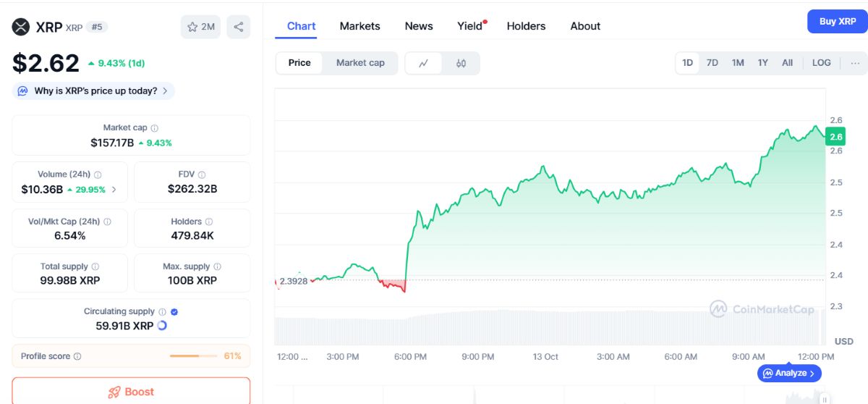Click the XRP coin logo icon
Viewport: 868px width, 404px height.
click(20, 27)
